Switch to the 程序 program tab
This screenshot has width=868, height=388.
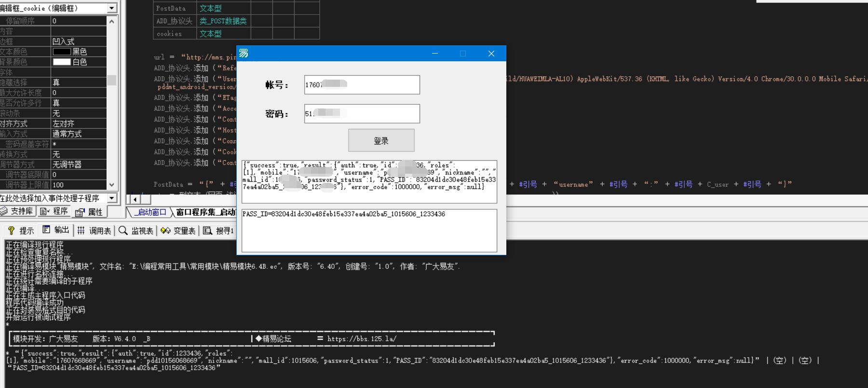coord(54,211)
